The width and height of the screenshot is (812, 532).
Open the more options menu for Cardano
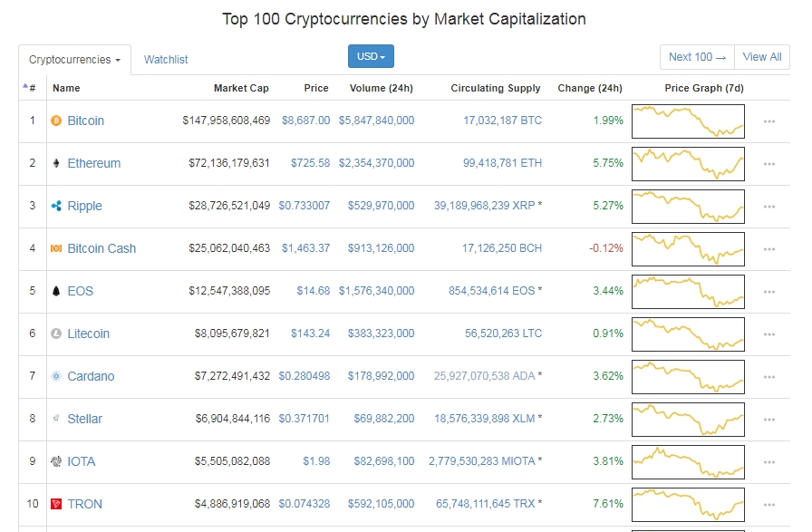pyautogui.click(x=769, y=377)
